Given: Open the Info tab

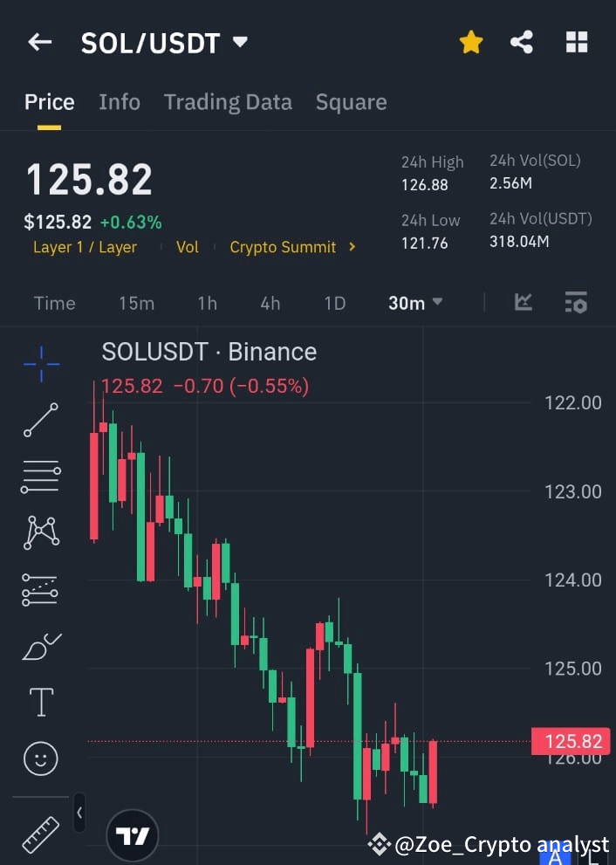Looking at the screenshot, I should (x=120, y=102).
